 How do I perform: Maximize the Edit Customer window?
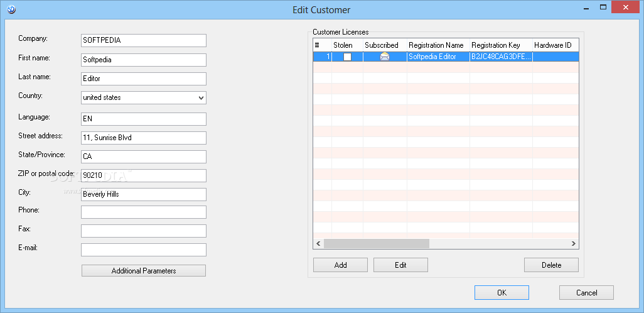[603, 7]
